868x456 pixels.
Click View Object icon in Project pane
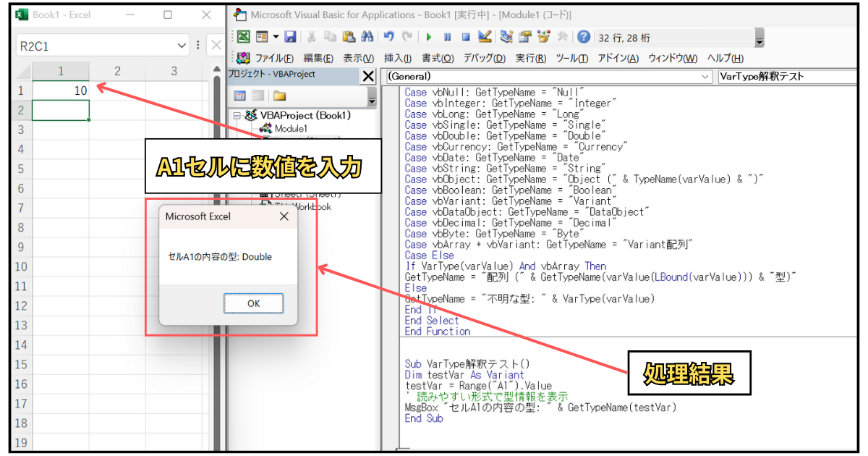pyautogui.click(x=258, y=96)
